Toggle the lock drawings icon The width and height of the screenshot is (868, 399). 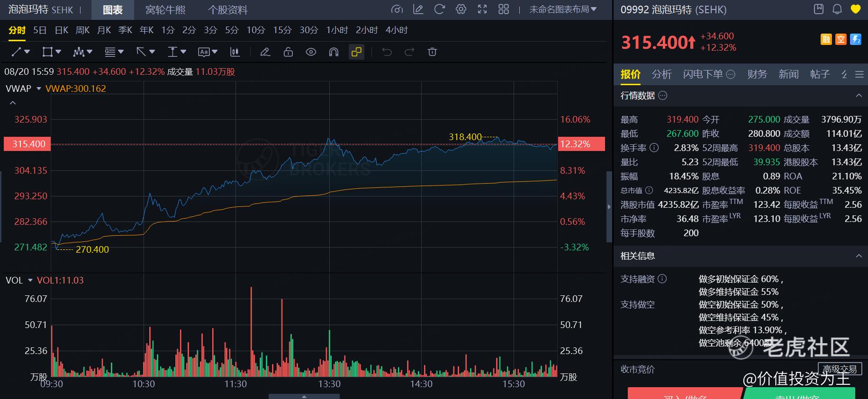(x=288, y=52)
